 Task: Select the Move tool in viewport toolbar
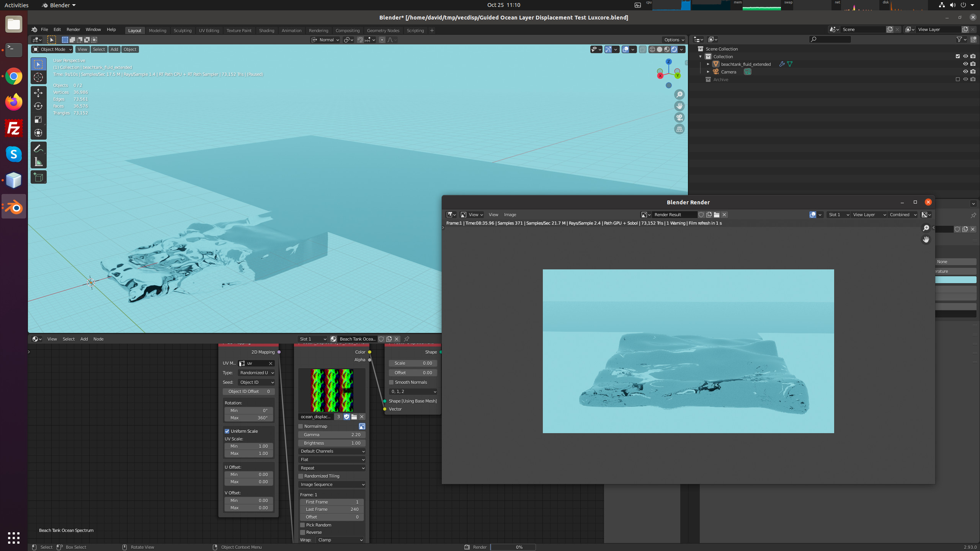click(x=38, y=93)
